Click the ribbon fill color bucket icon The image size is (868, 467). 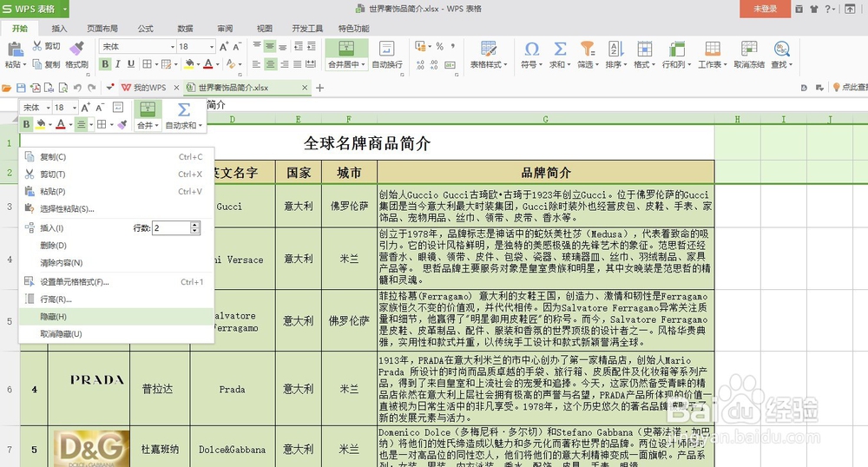[189, 64]
